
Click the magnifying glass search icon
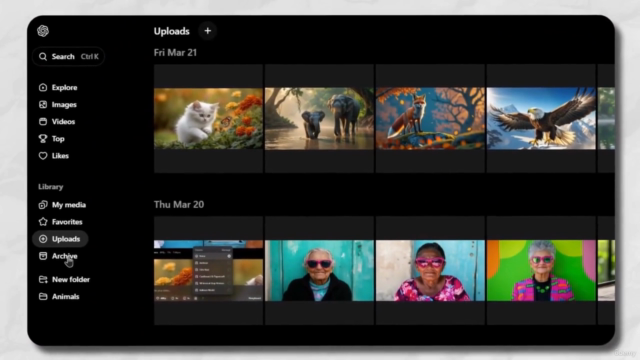click(43, 56)
